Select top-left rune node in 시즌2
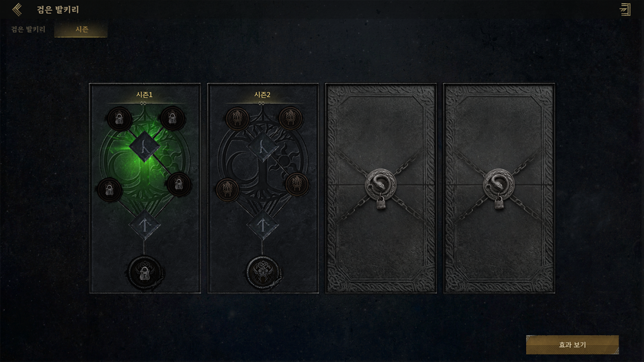This screenshot has width=644, height=362. coord(238,119)
